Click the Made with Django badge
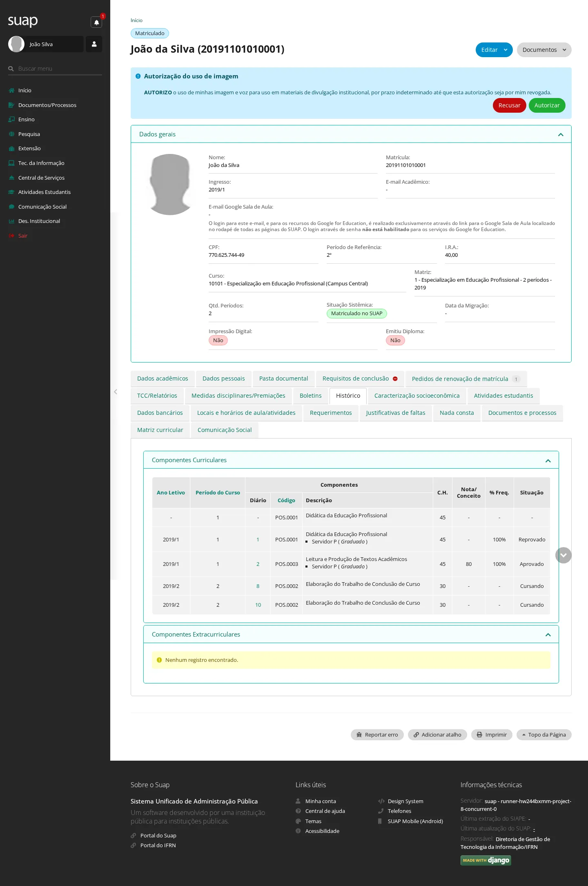Screen dimensions: 588x886 [486, 860]
